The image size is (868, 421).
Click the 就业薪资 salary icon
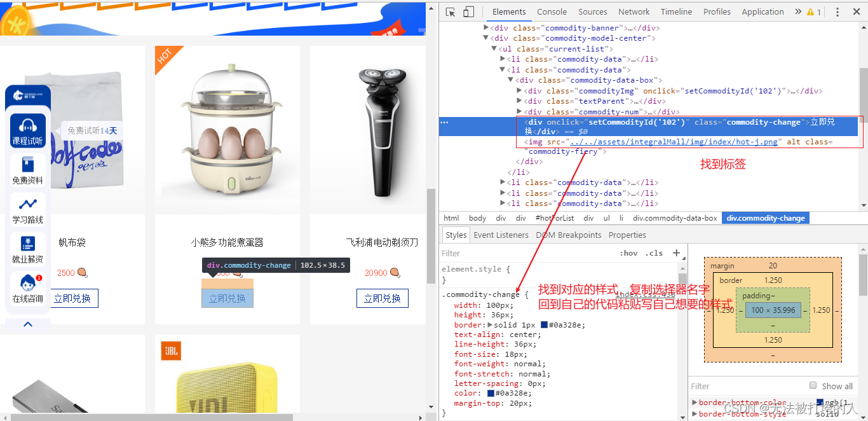pos(28,244)
